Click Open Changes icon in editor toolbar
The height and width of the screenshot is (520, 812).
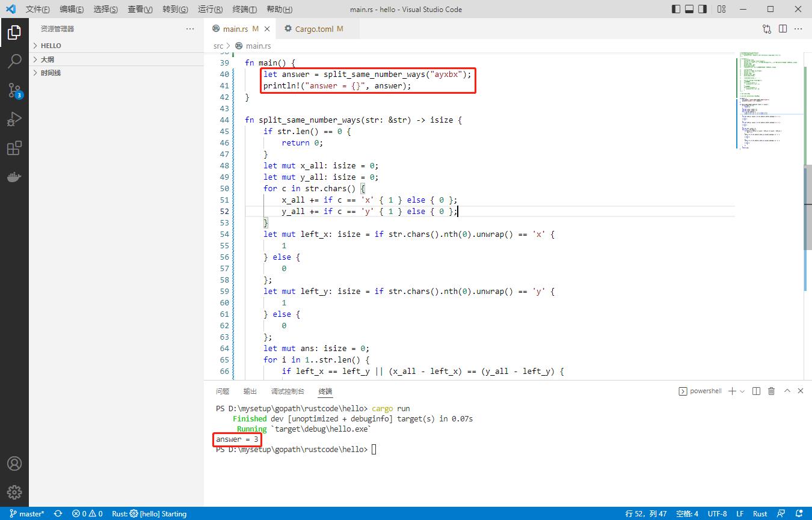(767, 29)
